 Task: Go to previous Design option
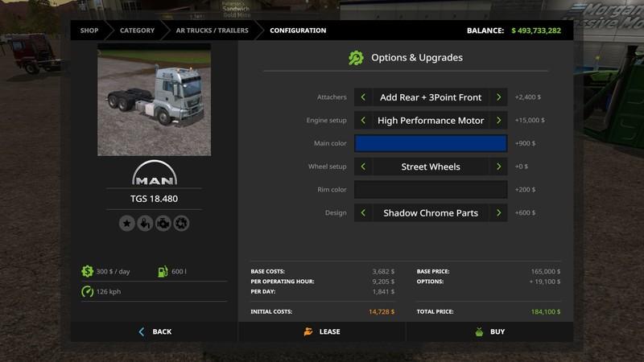tap(363, 213)
